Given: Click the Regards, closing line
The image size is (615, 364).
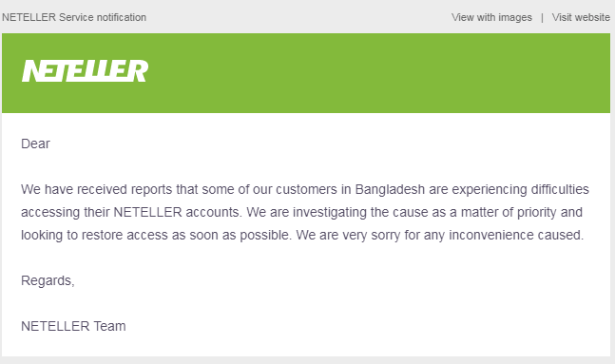Looking at the screenshot, I should (x=48, y=281).
